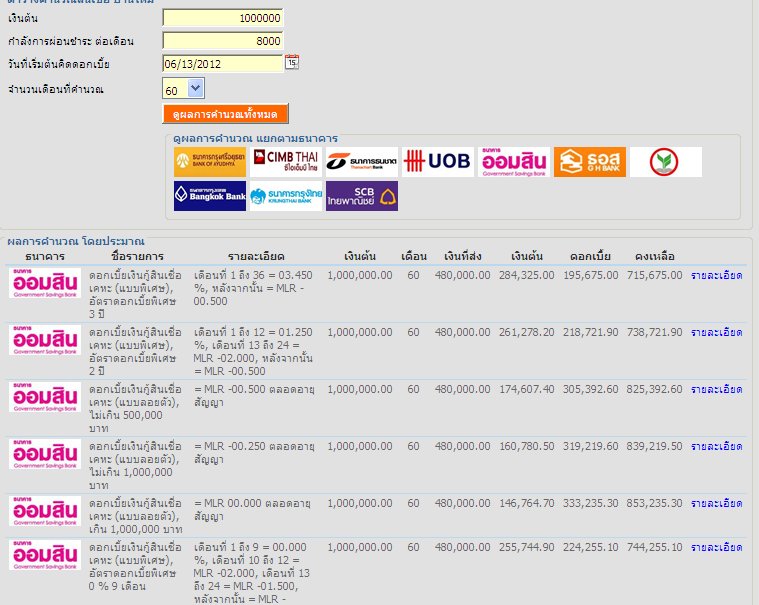Select the Bank of Ayudhya logo
This screenshot has width=759, height=605.
210,162
